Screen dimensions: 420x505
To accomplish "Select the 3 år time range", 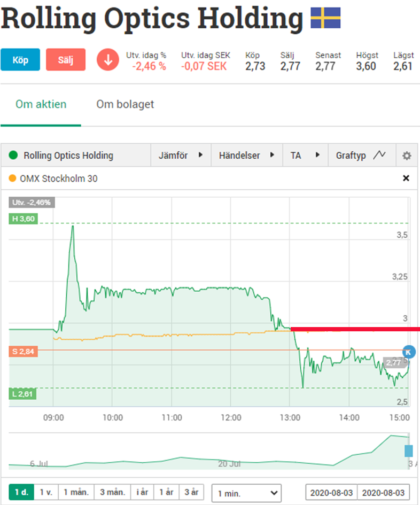I will pyautogui.click(x=191, y=492).
